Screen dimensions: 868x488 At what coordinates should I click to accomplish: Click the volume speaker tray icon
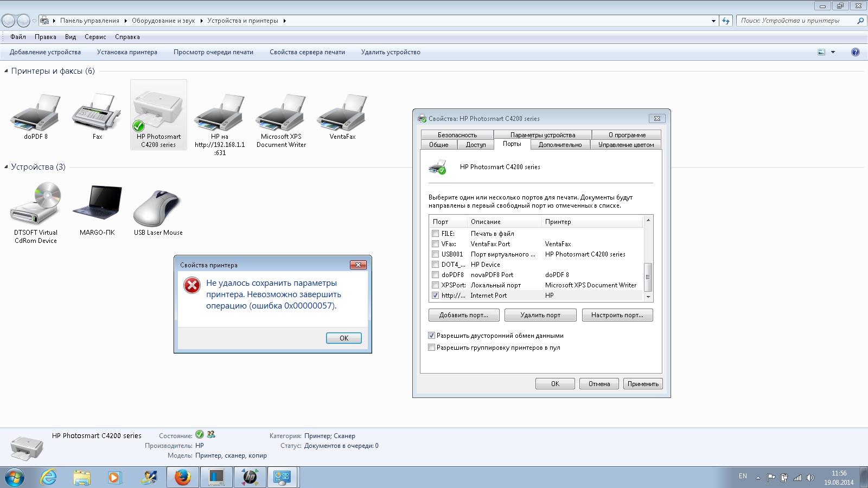[810, 478]
